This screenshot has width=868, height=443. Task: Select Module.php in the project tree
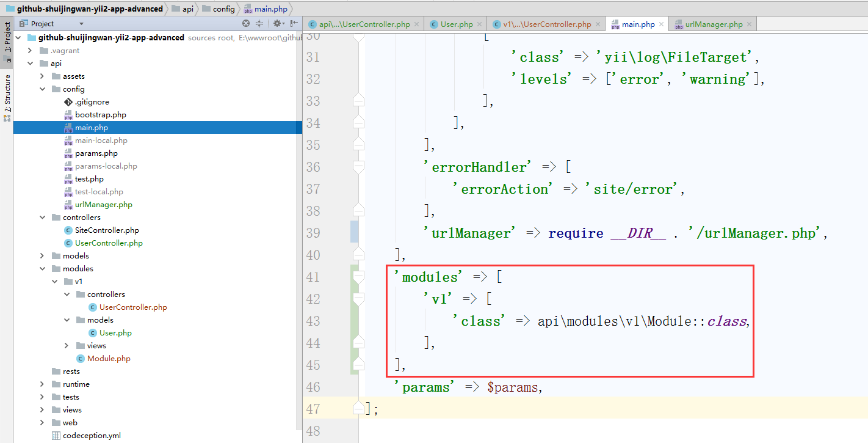(x=109, y=359)
